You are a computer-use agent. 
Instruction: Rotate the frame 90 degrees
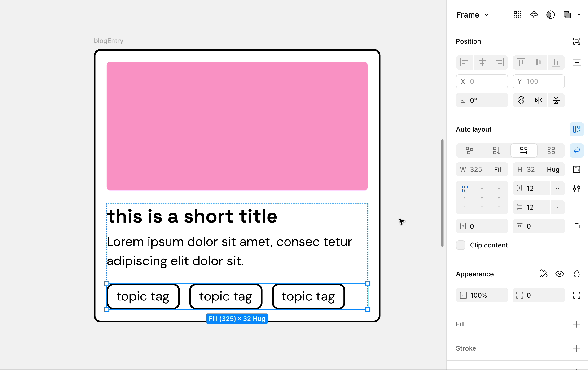521,100
